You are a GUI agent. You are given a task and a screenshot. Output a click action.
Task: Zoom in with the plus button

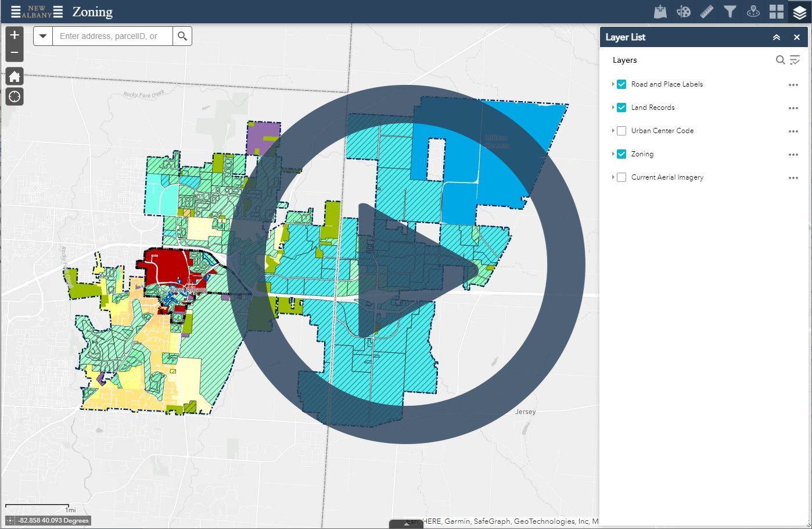click(x=14, y=35)
